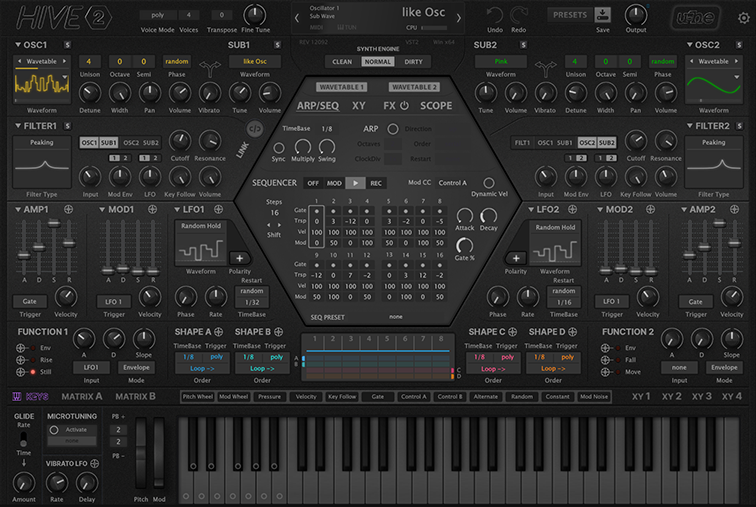Click the SHAPE A modulation target crosshair
This screenshot has height=507, width=756.
pyautogui.click(x=218, y=332)
